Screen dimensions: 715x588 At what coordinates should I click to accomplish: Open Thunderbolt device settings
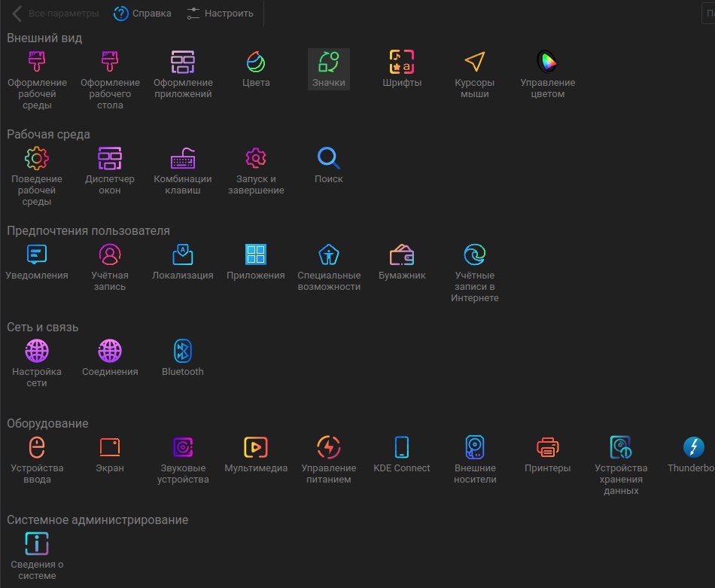pos(692,454)
